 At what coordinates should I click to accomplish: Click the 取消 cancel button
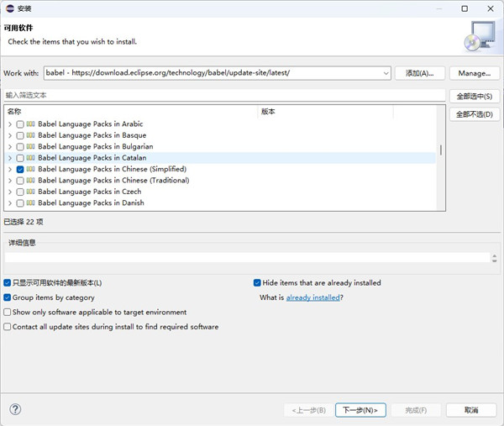pyautogui.click(x=471, y=410)
